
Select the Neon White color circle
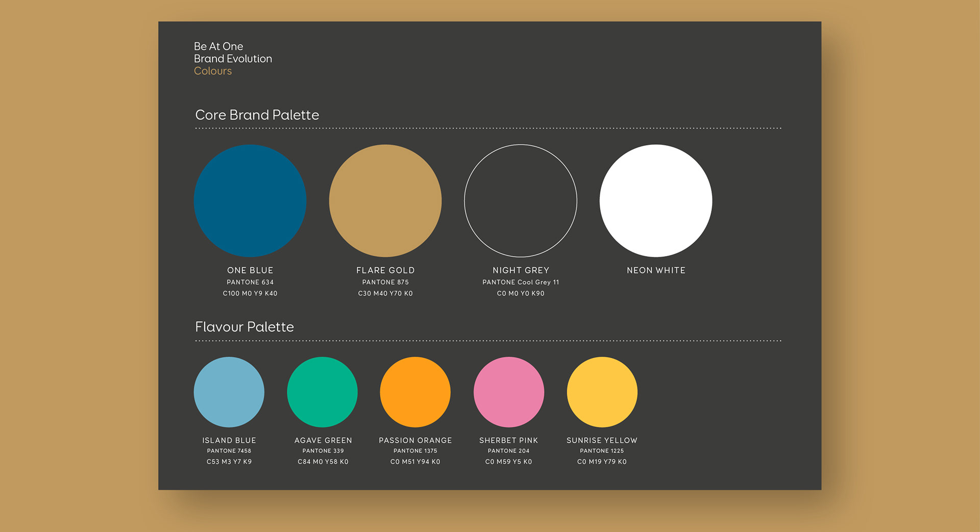click(656, 200)
